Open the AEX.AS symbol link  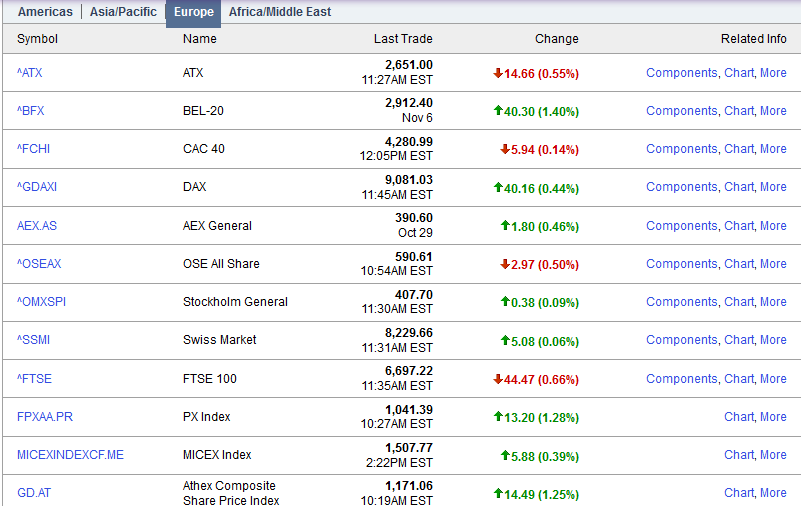(x=37, y=226)
